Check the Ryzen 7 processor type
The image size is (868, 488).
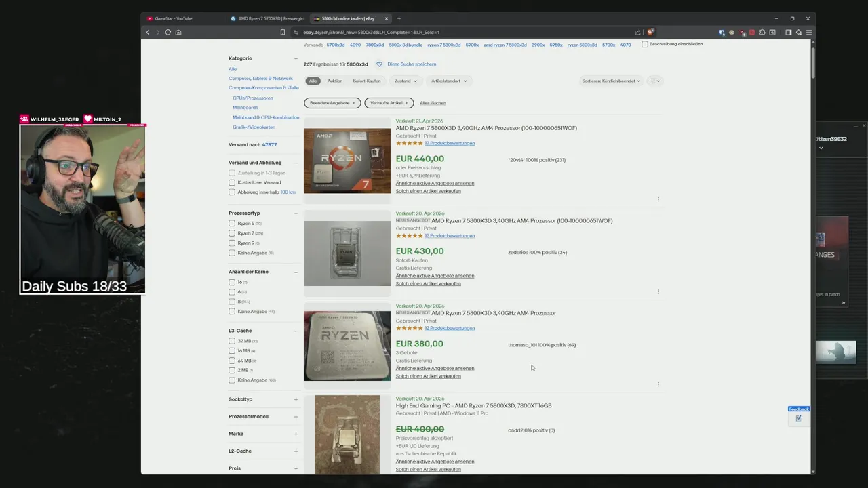click(x=232, y=233)
